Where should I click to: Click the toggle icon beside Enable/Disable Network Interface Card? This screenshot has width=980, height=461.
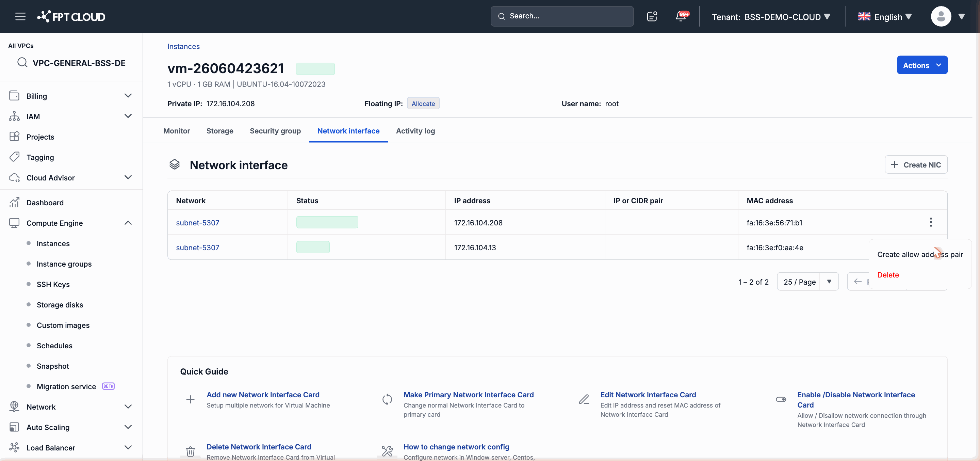tap(781, 399)
